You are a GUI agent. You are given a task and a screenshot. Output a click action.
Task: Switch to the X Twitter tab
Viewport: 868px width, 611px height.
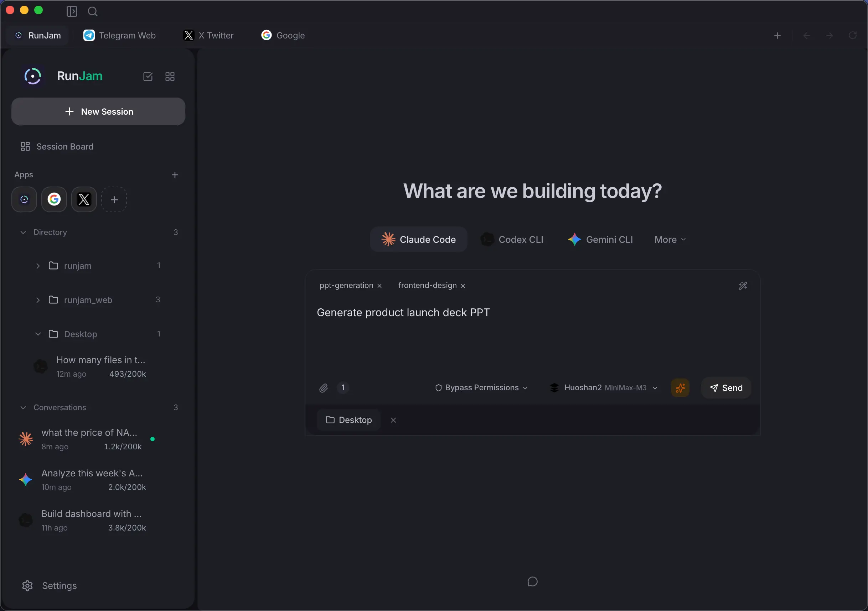pyautogui.click(x=209, y=36)
